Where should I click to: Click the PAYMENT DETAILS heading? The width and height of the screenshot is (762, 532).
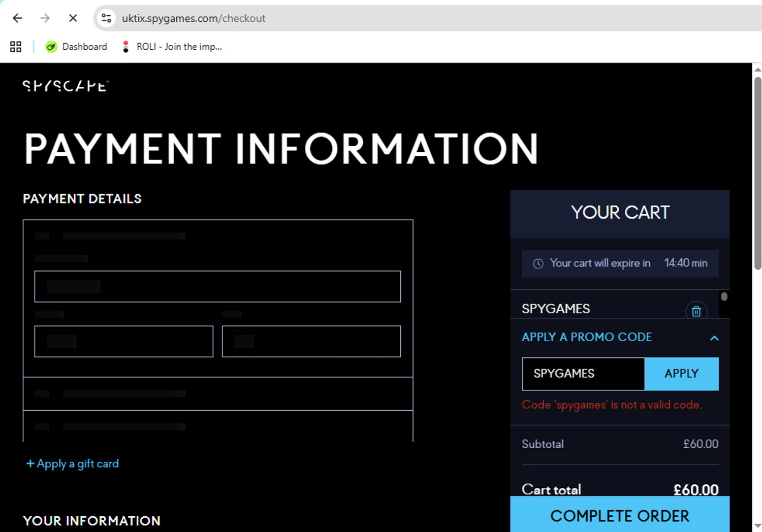pos(82,198)
